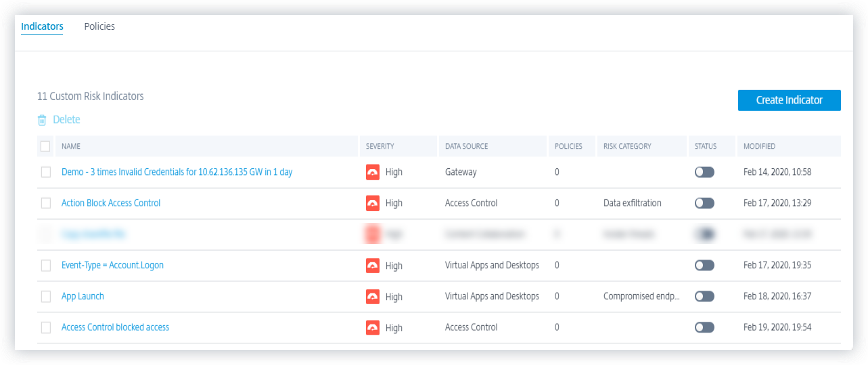Viewport: 868px width, 365px height.
Task: Click severity icon for Access Control blocked access
Action: point(373,327)
